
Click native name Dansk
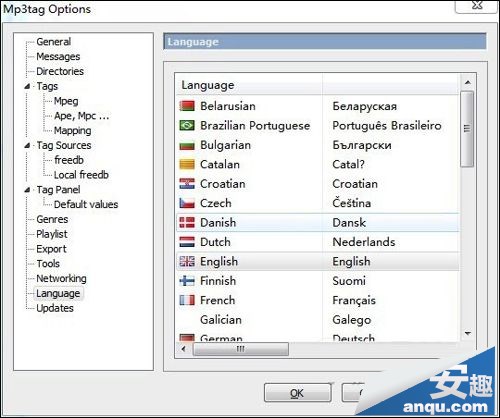(349, 223)
